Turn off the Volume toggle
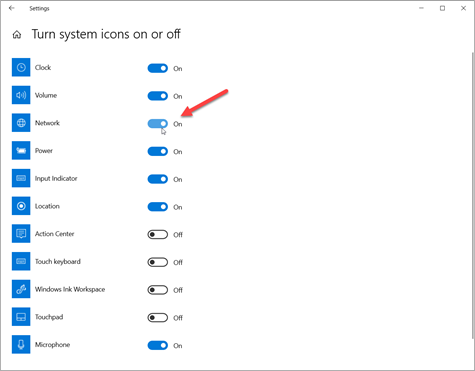Image resolution: width=475 pixels, height=371 pixels. (x=158, y=96)
